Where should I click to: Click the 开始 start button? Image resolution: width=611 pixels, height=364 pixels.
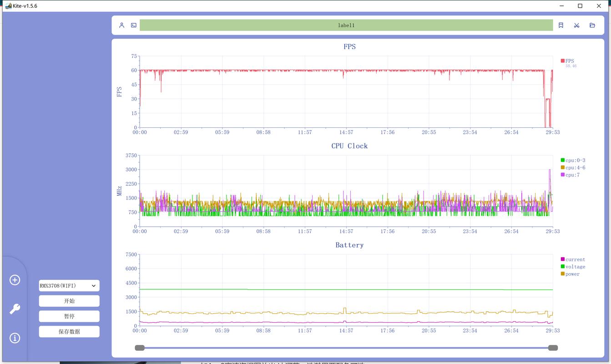click(x=69, y=301)
